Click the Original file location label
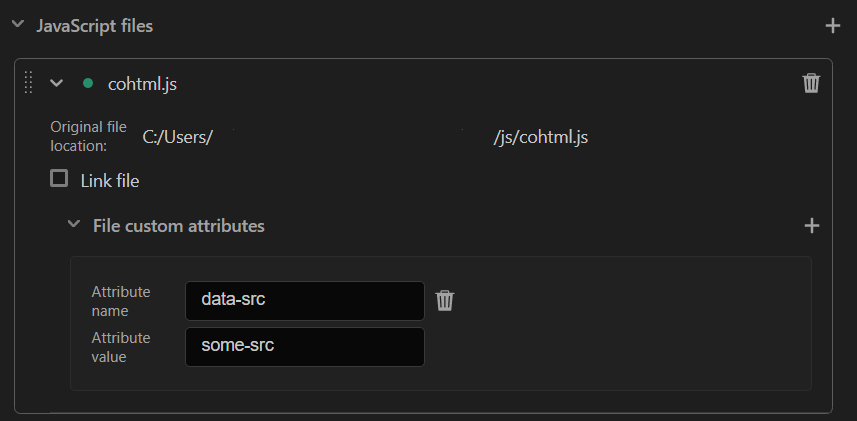The image size is (857, 421). point(89,137)
